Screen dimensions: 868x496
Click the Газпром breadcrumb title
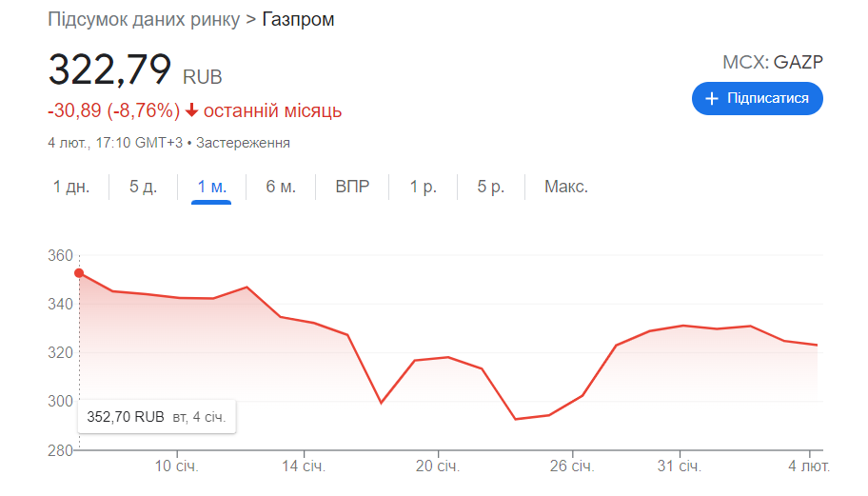click(298, 19)
